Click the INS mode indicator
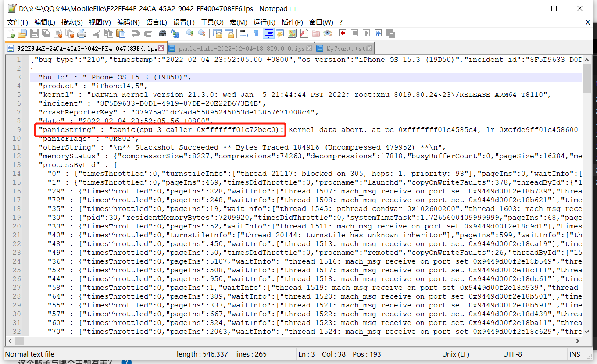Viewport: 597px width, 364px height. (x=574, y=354)
